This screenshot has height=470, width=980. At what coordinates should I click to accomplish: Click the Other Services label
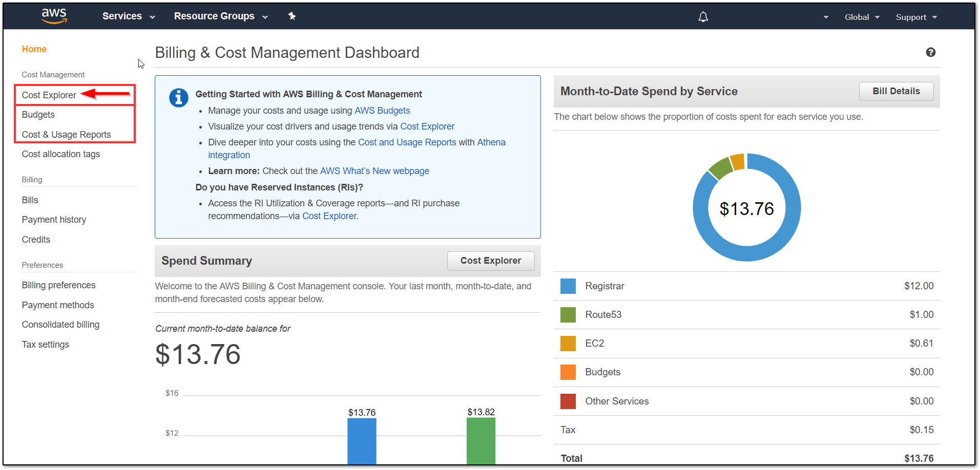(617, 401)
